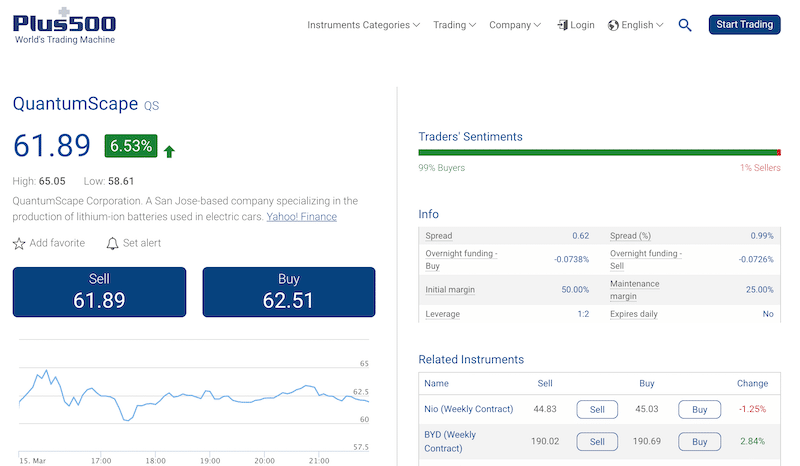Viewport: 800px width, 466px height.
Task: Click the QuantumScape price chart line
Action: (194, 396)
